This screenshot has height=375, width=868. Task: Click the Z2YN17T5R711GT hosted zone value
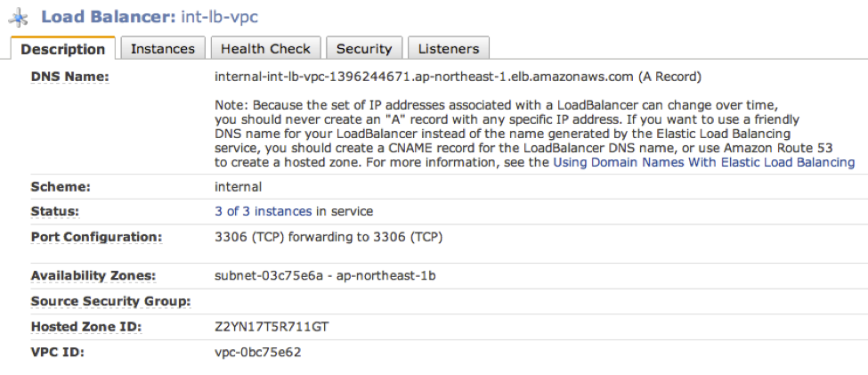(x=272, y=328)
